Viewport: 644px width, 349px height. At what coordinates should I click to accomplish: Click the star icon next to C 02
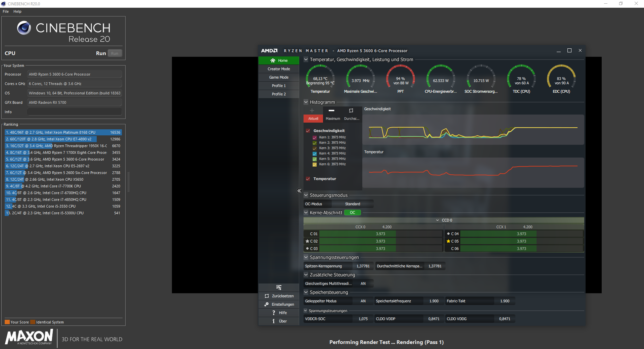point(307,241)
